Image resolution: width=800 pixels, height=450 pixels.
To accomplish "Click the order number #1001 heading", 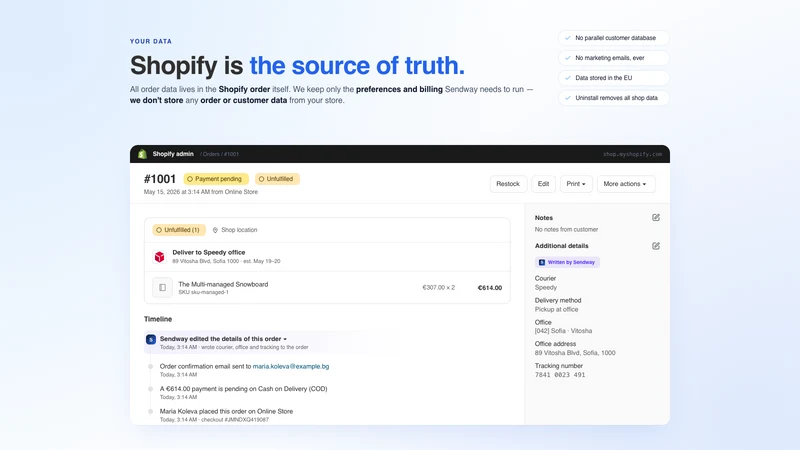I will pos(160,179).
